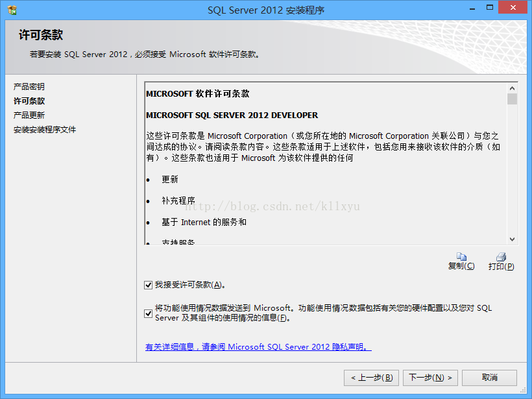Click the MICROSOFT SQL SERVER 2012 DEVELOPER heading
This screenshot has height=399, width=532.
pyautogui.click(x=232, y=115)
